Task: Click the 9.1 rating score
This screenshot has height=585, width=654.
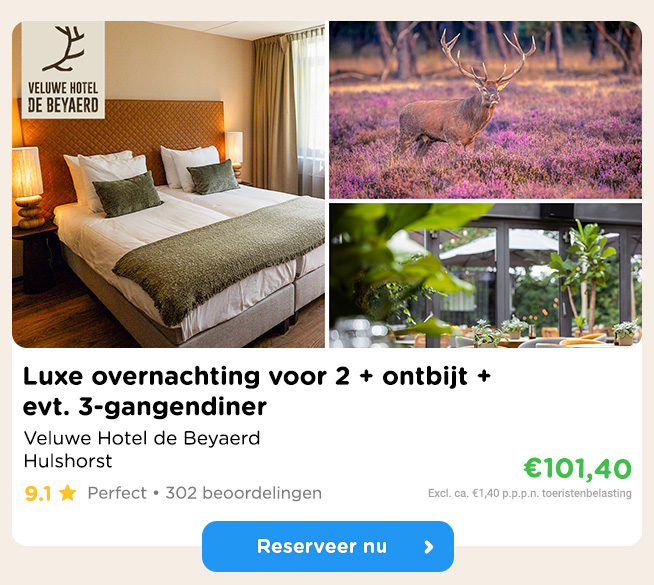Action: (x=38, y=494)
